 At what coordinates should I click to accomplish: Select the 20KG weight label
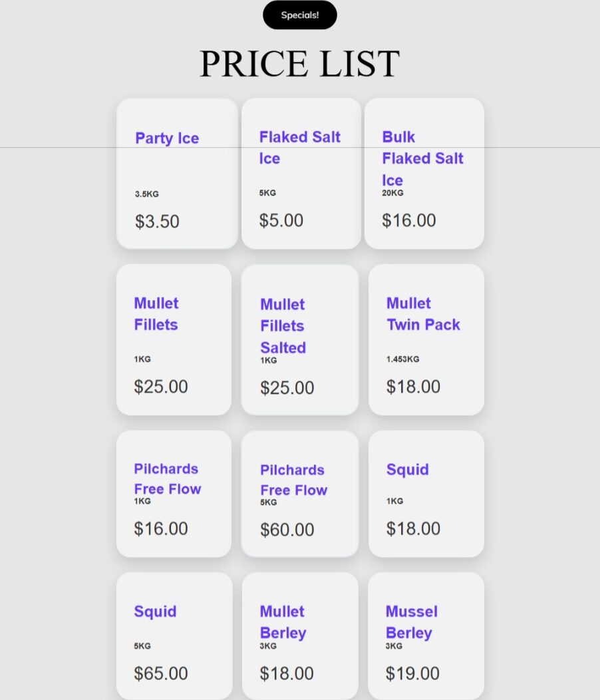click(392, 193)
